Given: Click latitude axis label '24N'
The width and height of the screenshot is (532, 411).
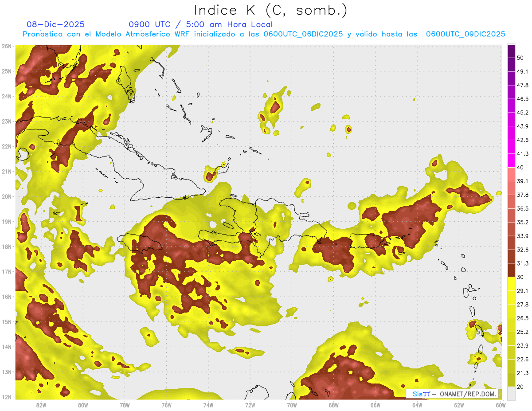Looking at the screenshot, I should point(7,96).
